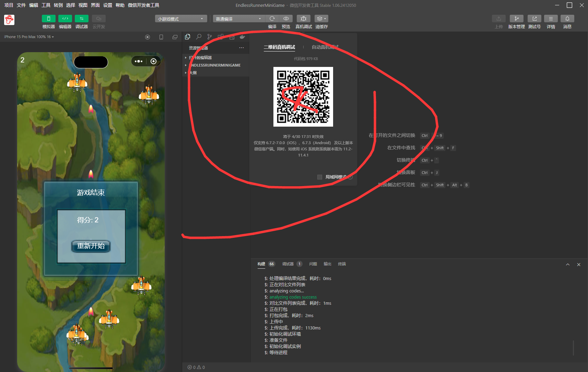Open the iPhone 15 Pro Max device dropdown
This screenshot has height=372, width=588.
click(29, 37)
